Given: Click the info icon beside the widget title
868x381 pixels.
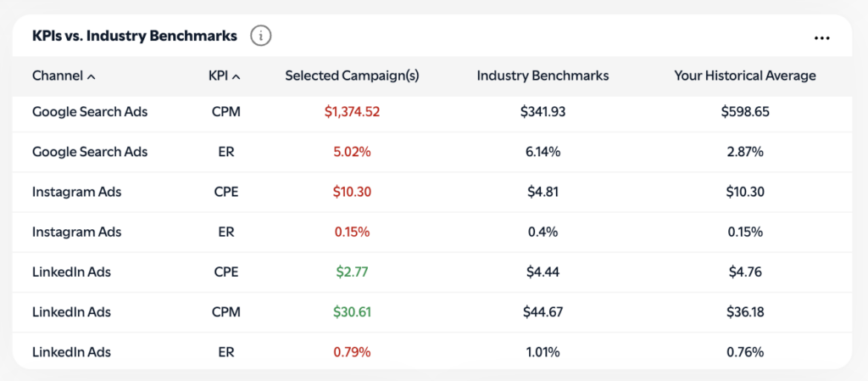Looking at the screenshot, I should pos(261,36).
